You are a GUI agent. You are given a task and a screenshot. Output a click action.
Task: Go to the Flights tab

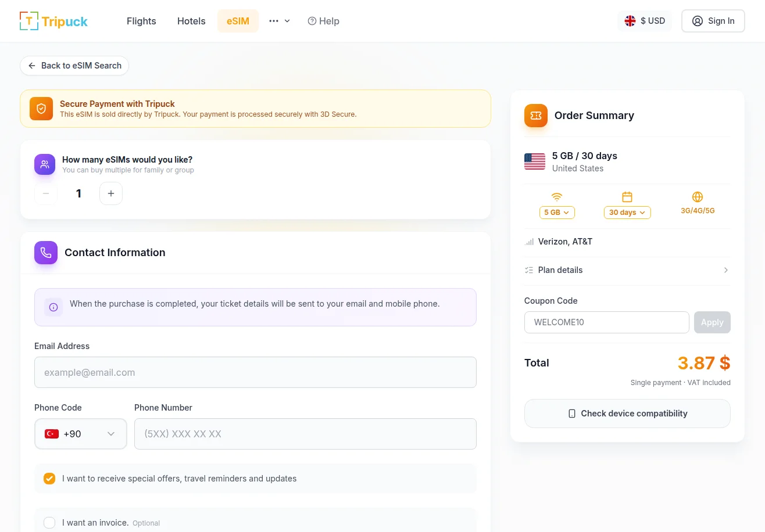(x=141, y=21)
